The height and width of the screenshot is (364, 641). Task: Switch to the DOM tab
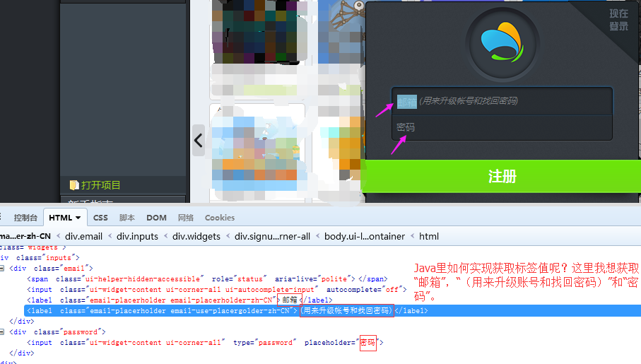[x=156, y=218]
